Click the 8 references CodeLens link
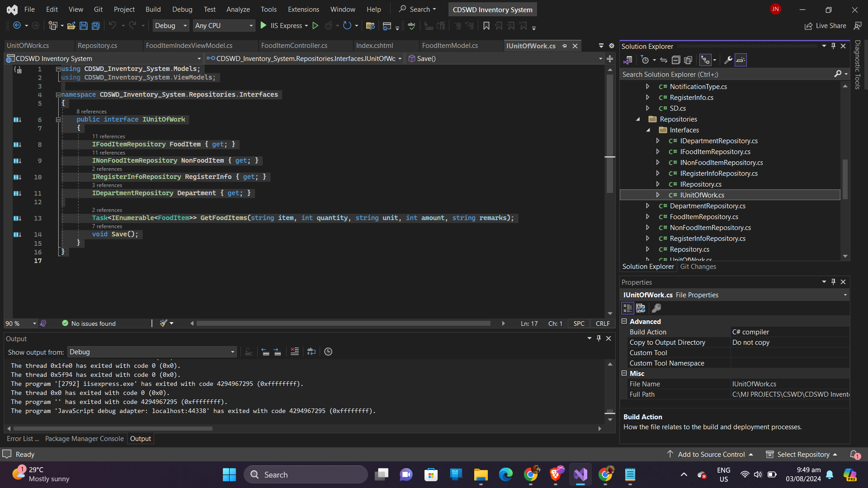This screenshot has height=488, width=868. click(x=91, y=112)
